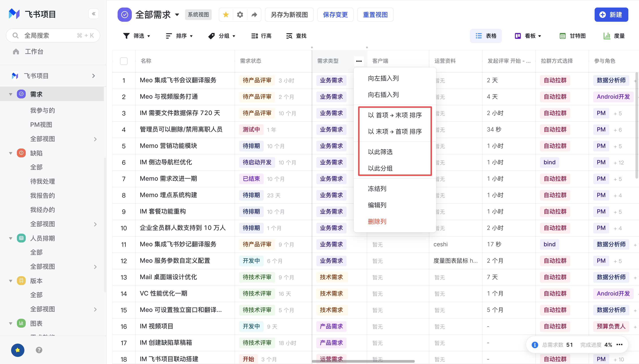
Task: Open the 需求类型 column three-dot menu
Action: 359,61
